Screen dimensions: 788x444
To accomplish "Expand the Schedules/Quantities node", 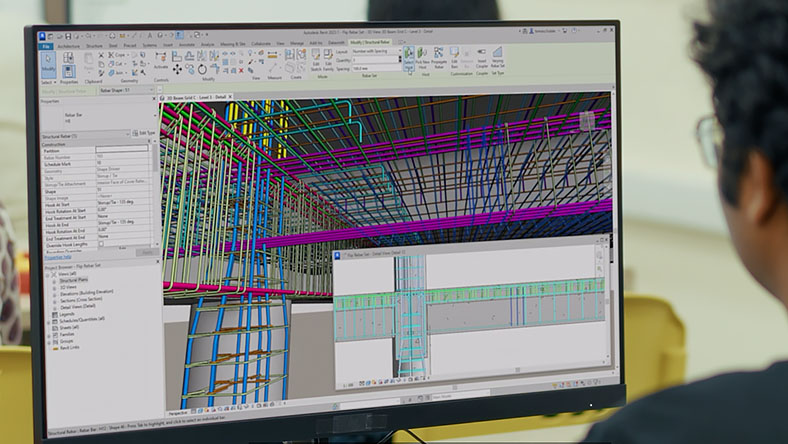I will [x=49, y=323].
